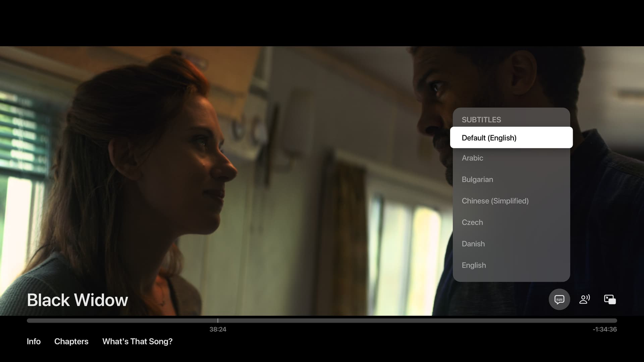Open the Info tab

tap(34, 341)
